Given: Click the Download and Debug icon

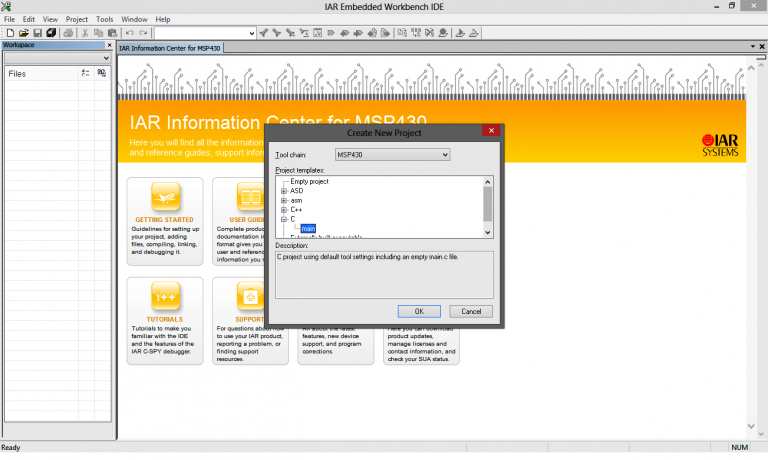Looking at the screenshot, I should tap(460, 33).
